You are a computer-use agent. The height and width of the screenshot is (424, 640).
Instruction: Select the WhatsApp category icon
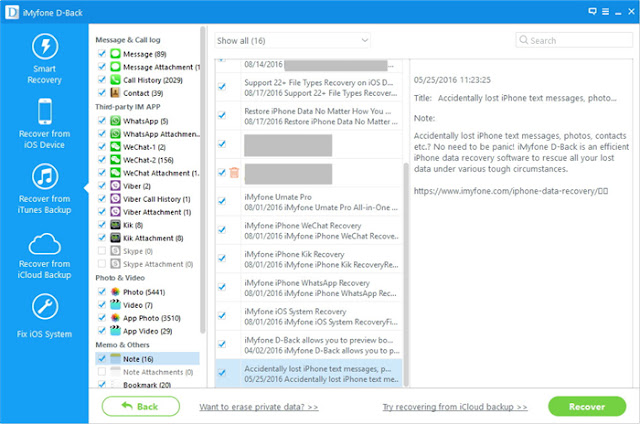(116, 121)
